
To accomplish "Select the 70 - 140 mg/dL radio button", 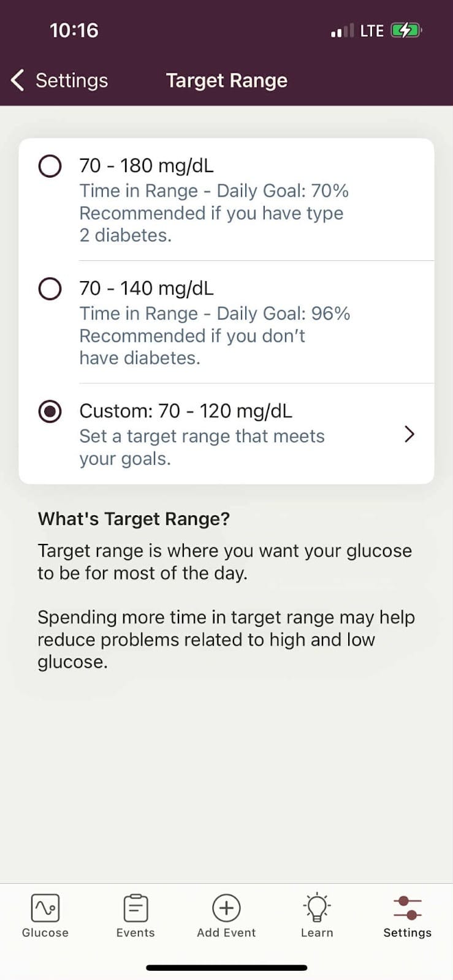I will click(50, 288).
